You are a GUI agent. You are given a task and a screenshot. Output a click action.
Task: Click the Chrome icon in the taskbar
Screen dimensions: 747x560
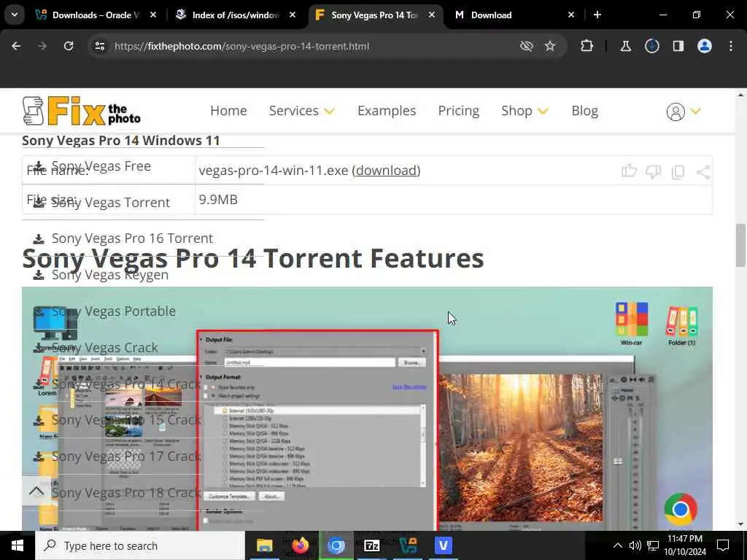click(x=336, y=545)
